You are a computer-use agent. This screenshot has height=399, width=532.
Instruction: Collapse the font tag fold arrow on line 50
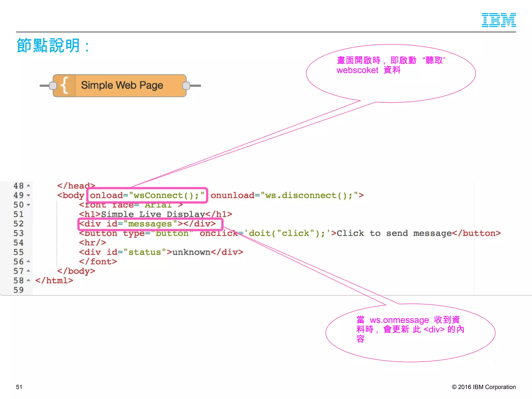pyautogui.click(x=29, y=205)
